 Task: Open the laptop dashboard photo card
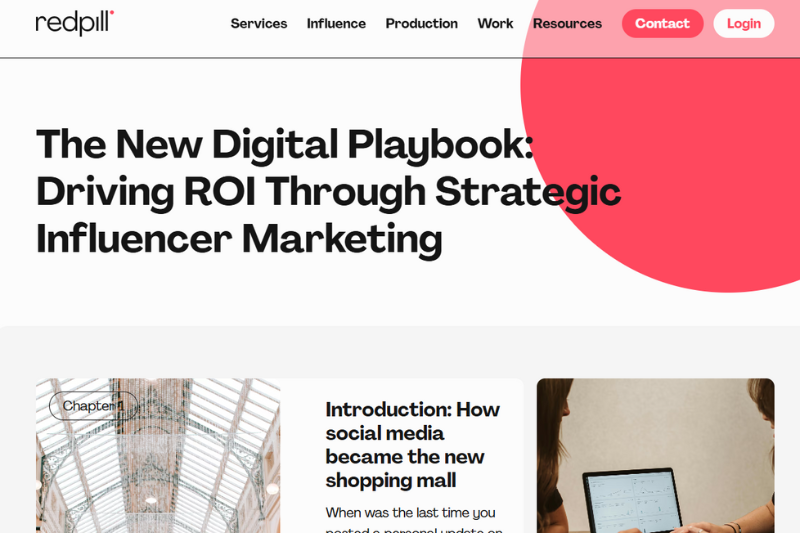[655, 455]
